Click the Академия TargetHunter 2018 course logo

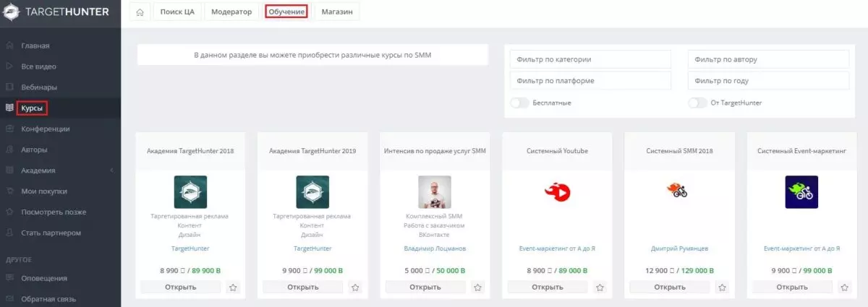click(190, 192)
